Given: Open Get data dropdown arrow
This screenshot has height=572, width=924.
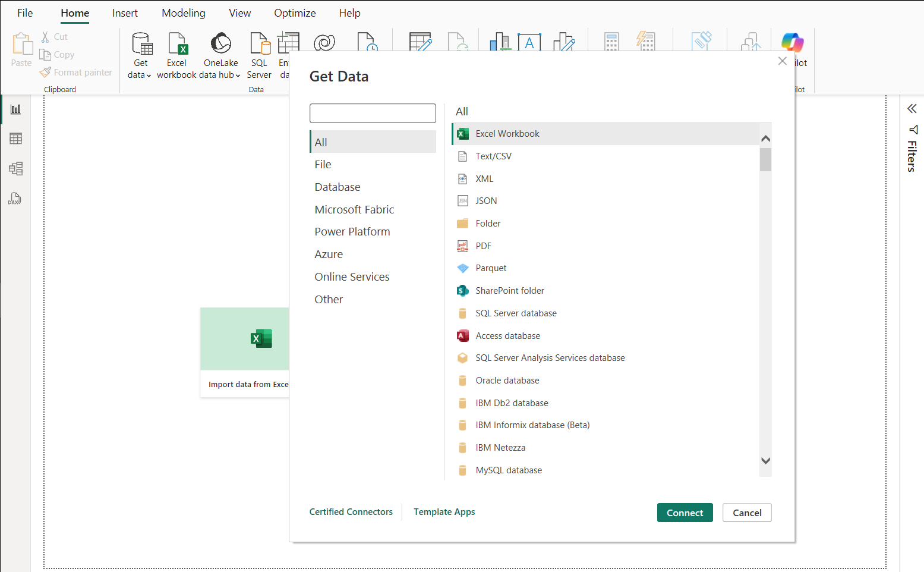Looking at the screenshot, I should point(149,76).
